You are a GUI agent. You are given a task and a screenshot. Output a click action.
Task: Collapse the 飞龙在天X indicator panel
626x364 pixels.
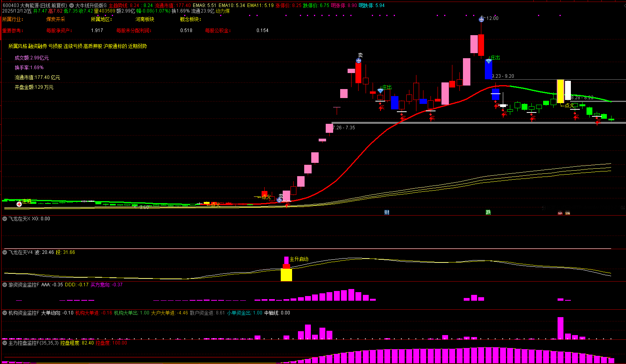click(5, 219)
